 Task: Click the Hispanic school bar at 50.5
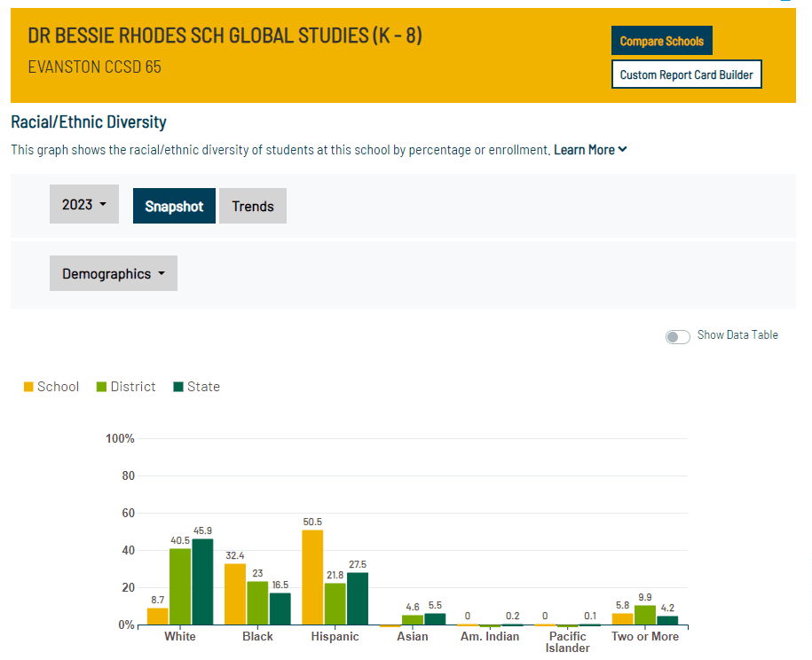tap(312, 577)
